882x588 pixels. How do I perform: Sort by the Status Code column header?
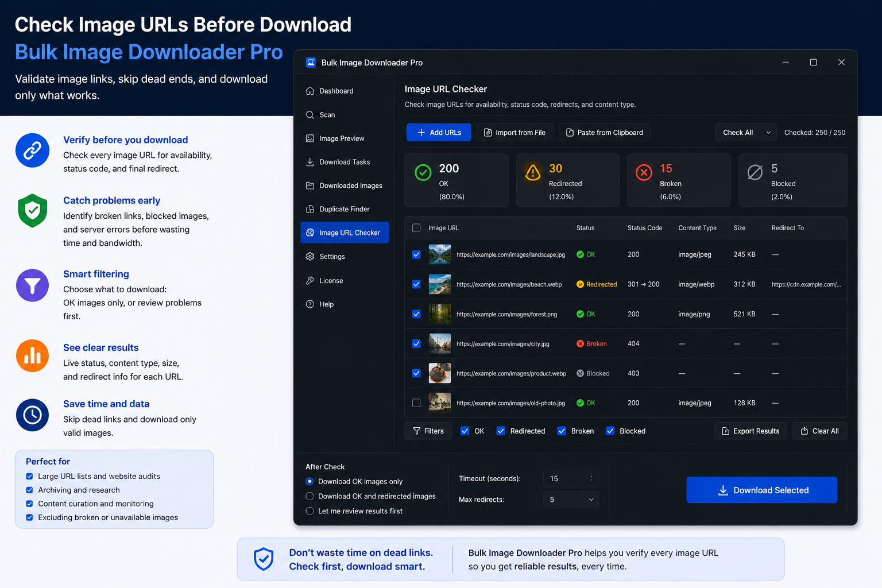tap(645, 228)
